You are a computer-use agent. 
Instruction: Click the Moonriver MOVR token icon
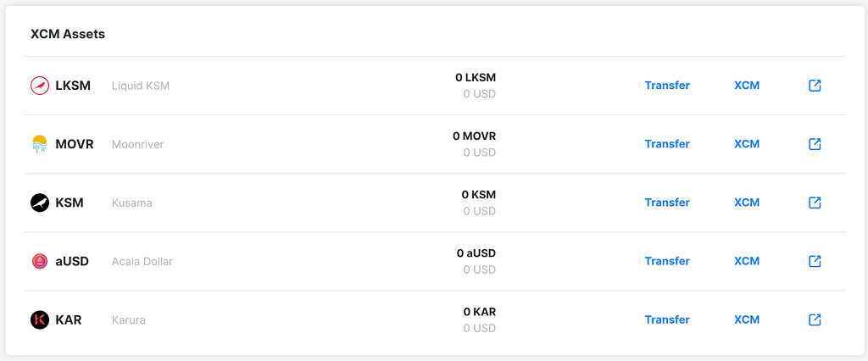(x=40, y=144)
